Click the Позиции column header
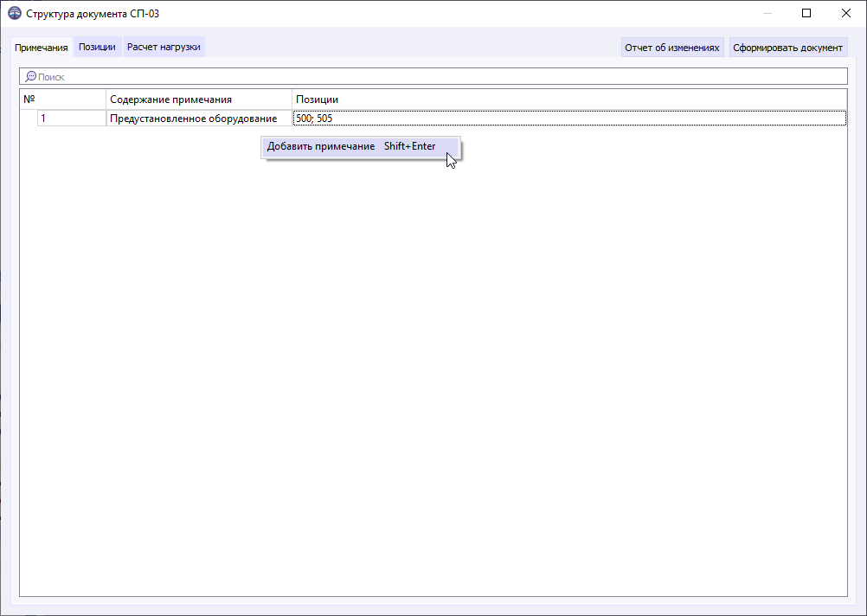 346,99
